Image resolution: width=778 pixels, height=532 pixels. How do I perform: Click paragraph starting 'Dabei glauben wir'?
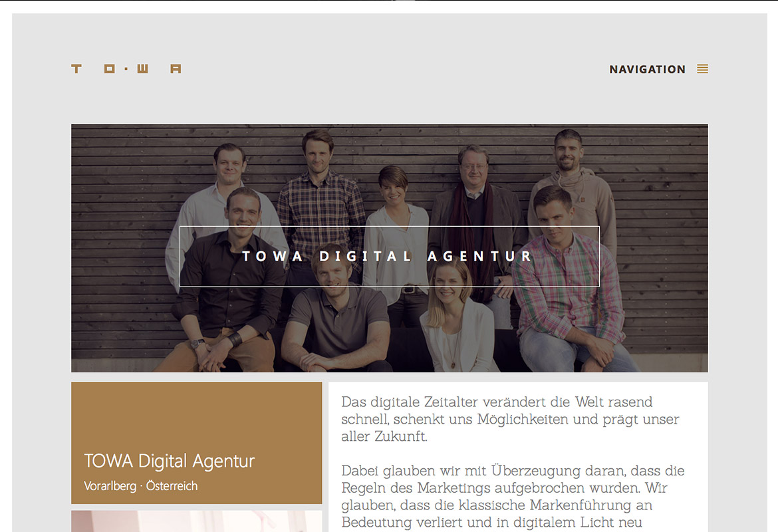click(513, 497)
